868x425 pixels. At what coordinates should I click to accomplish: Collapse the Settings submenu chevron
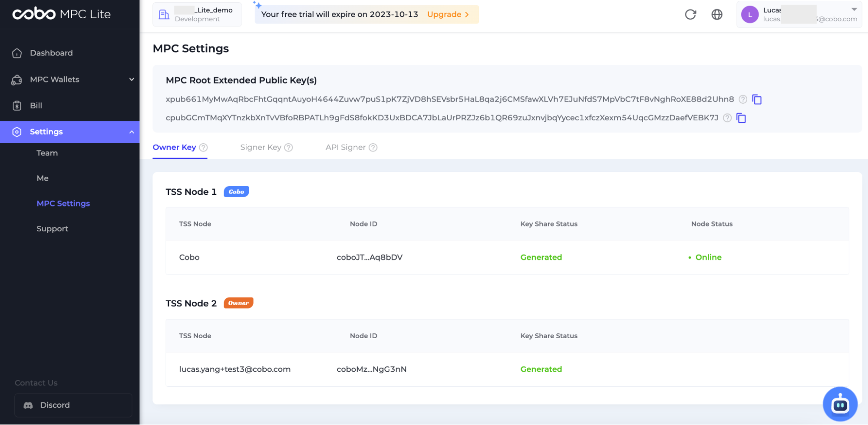tap(132, 132)
